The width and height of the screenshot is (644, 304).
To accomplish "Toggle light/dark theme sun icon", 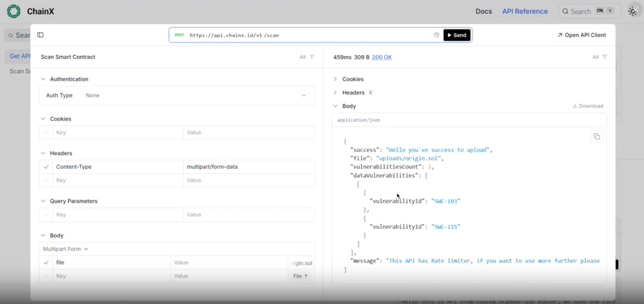I will click(633, 11).
